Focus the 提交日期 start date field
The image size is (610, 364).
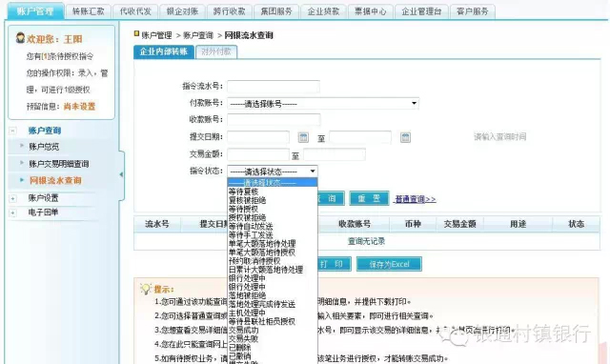(x=258, y=137)
